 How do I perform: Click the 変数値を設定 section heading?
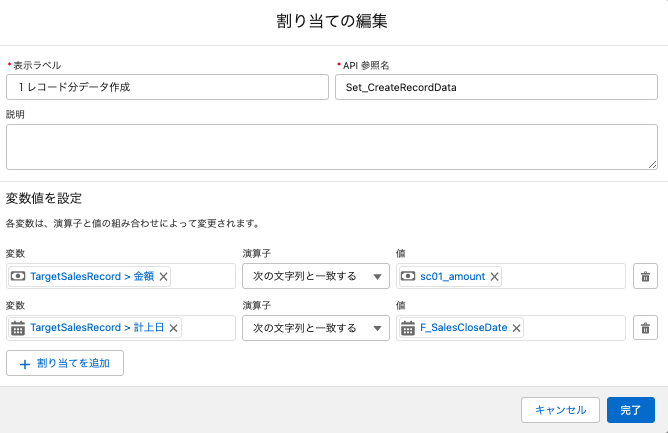coord(44,198)
